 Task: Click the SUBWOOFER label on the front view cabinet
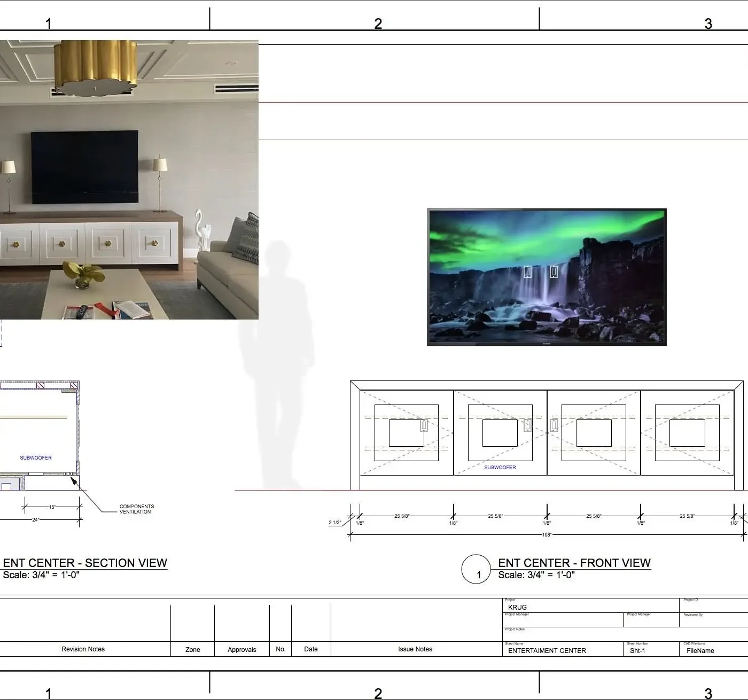pyautogui.click(x=500, y=467)
